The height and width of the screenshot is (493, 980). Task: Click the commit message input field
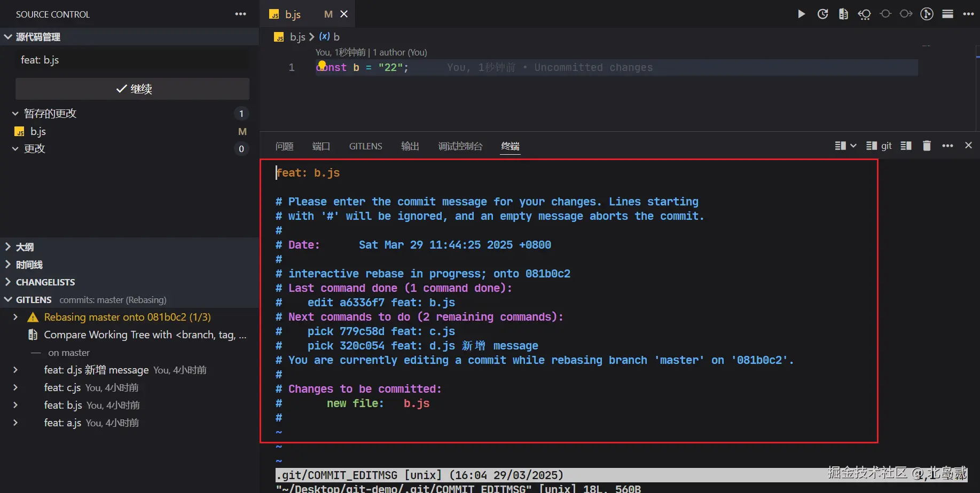[132, 60]
